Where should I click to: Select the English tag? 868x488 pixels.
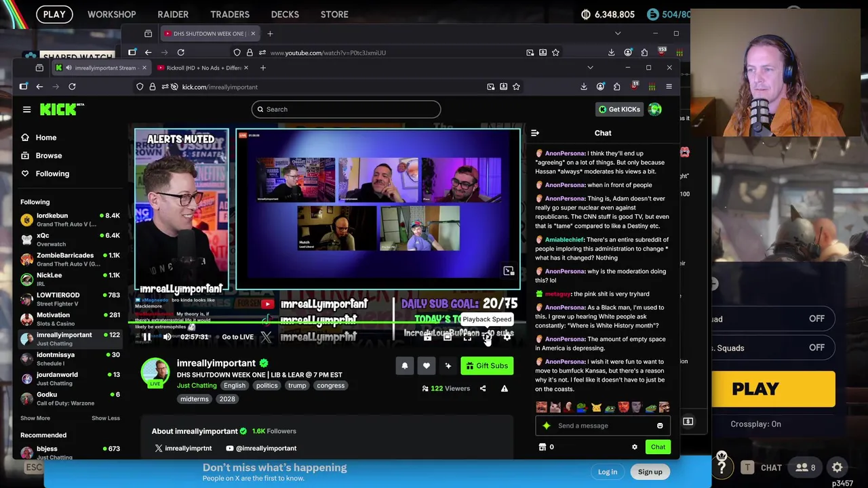coord(235,386)
